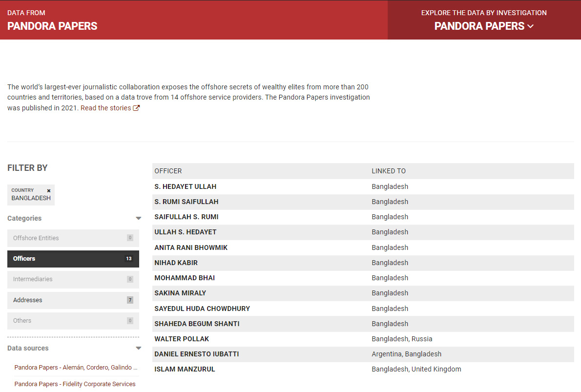Open officer MOHAMMAD BHAI
The image size is (581, 392).
pyautogui.click(x=185, y=278)
